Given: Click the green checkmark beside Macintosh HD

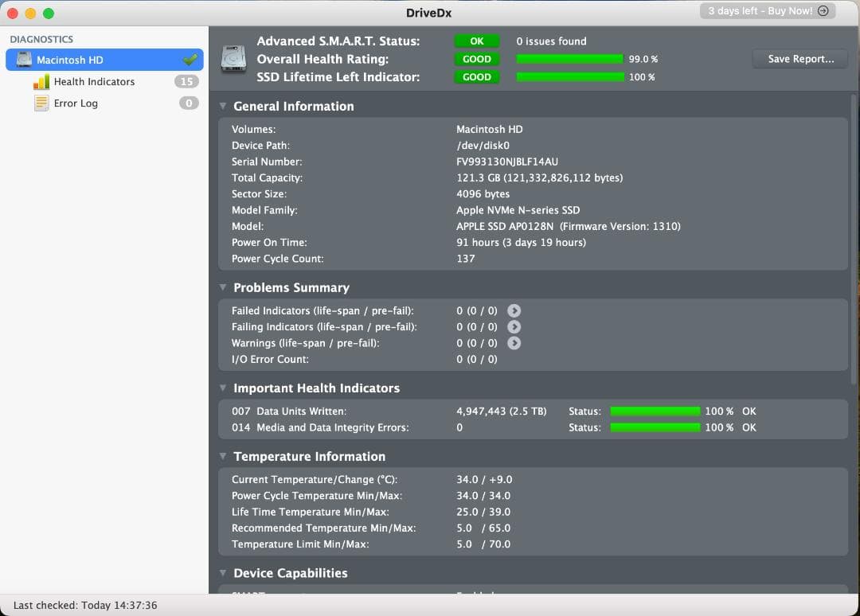Looking at the screenshot, I should tap(189, 58).
